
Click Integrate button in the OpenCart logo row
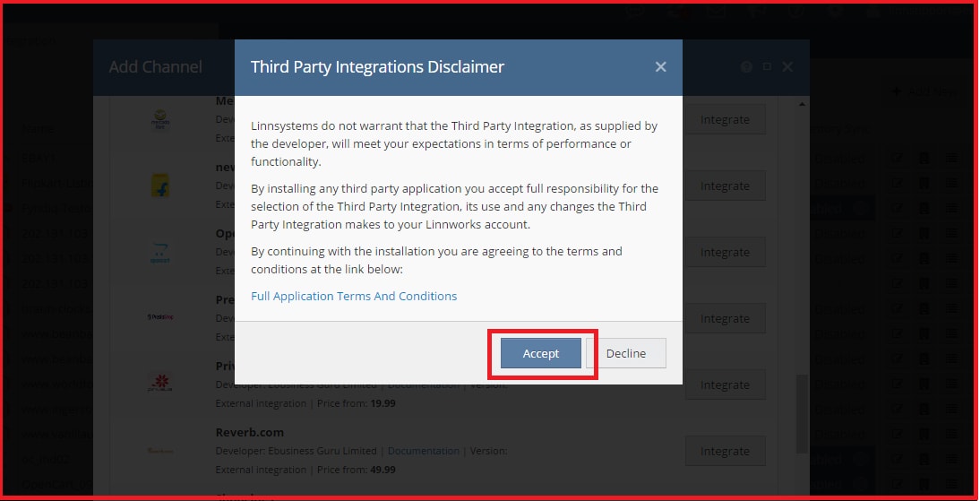pos(725,252)
